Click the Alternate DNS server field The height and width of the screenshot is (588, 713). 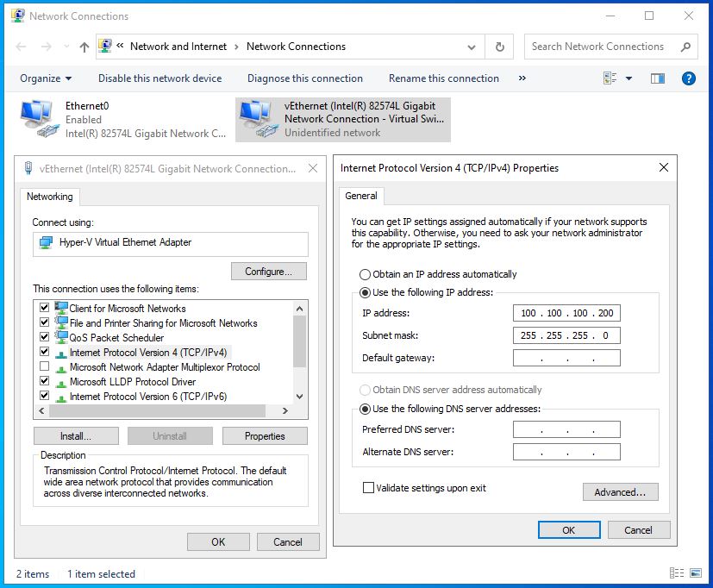tap(566, 452)
